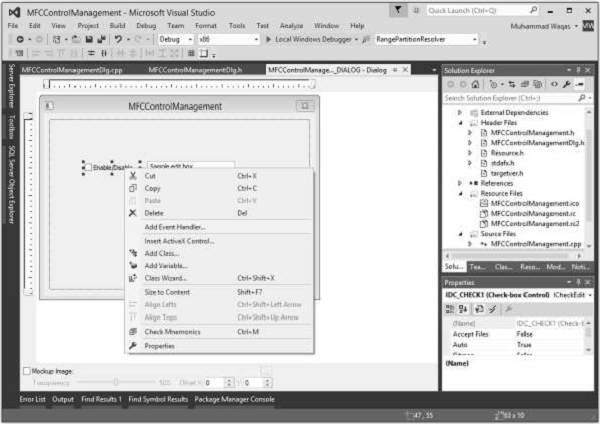
Task: Open the Output tab at the bottom
Action: pyautogui.click(x=63, y=399)
